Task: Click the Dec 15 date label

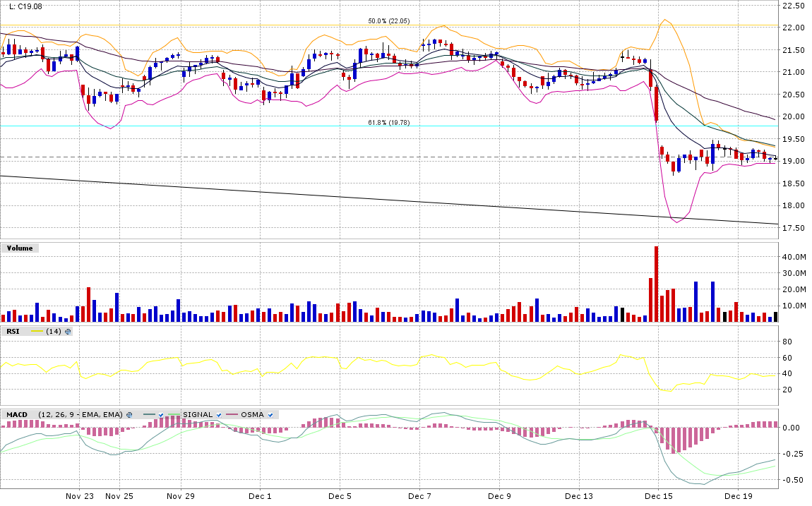Action: 659,496
